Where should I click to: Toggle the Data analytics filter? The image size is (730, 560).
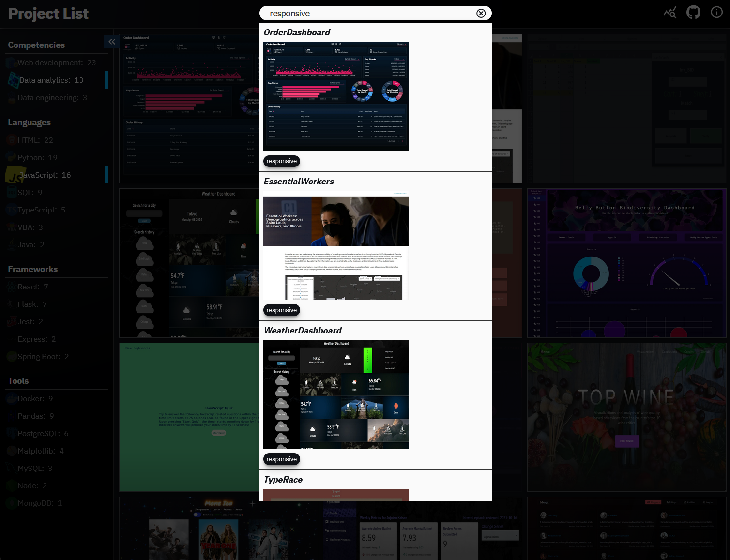pos(57,80)
